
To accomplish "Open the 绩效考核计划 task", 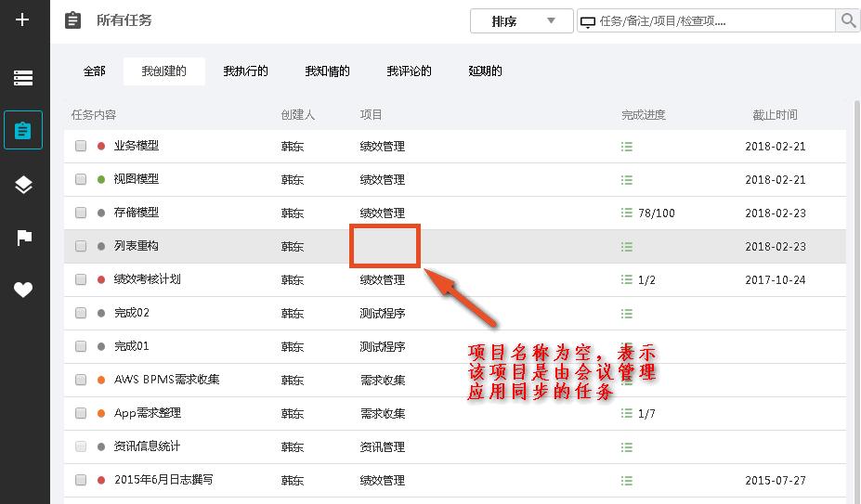I will click(x=147, y=278).
